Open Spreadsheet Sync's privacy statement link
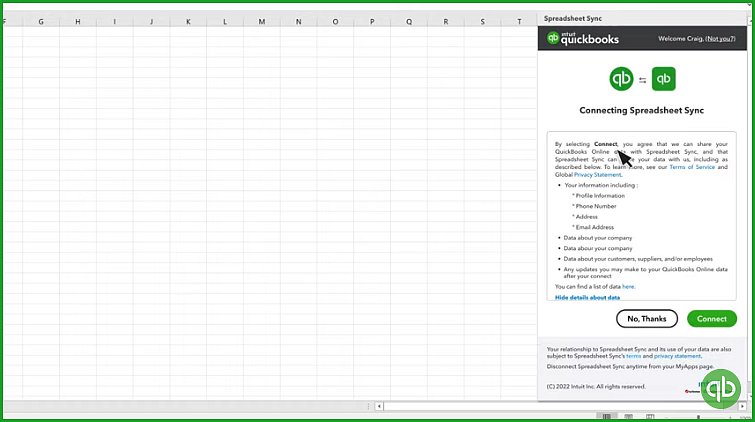Image resolution: width=755 pixels, height=422 pixels. click(x=677, y=356)
